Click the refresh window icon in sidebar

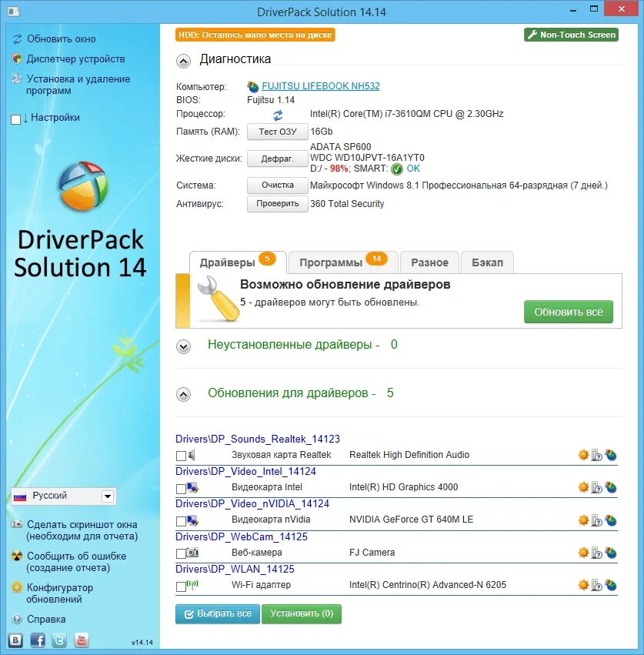tap(17, 38)
